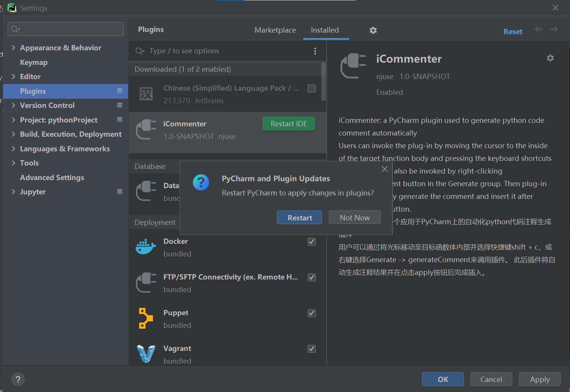Open the search options kebab menu

(315, 51)
